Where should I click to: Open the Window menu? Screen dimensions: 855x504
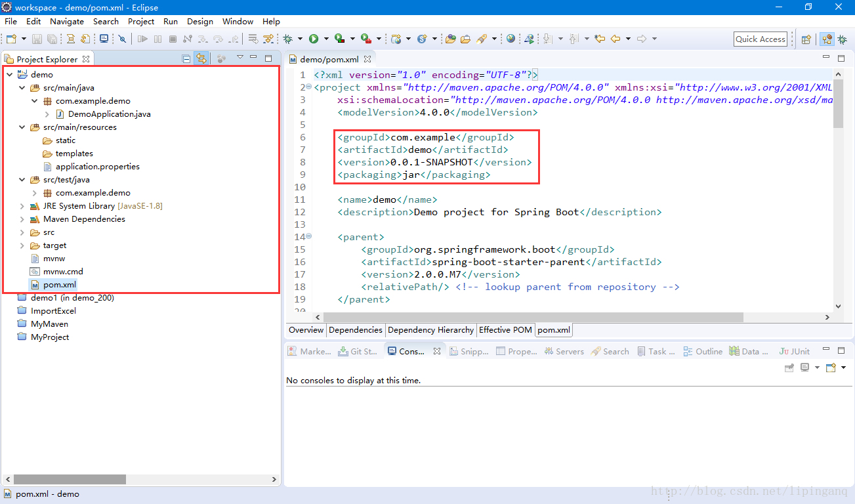(x=238, y=21)
